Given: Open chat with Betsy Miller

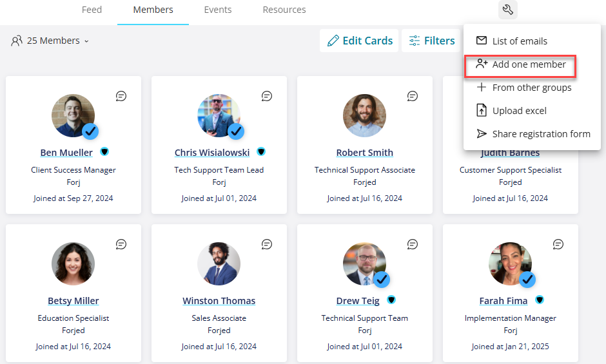Looking at the screenshot, I should click(121, 244).
